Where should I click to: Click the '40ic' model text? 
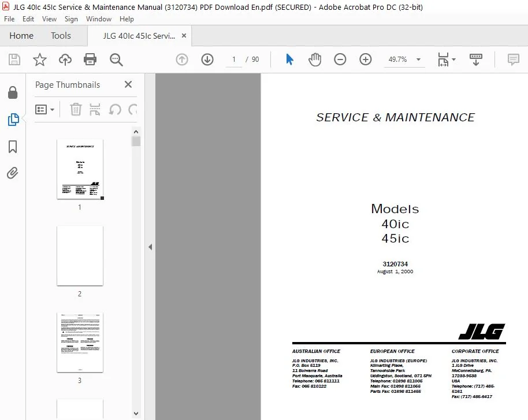[395, 224]
